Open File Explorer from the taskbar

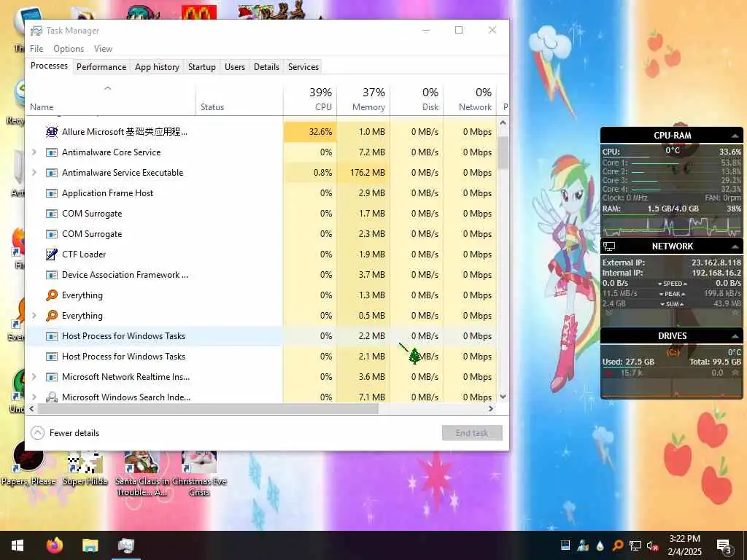(90, 545)
